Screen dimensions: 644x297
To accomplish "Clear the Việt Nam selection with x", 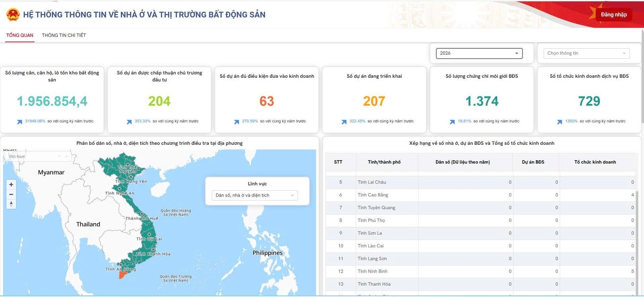I will [59, 156].
